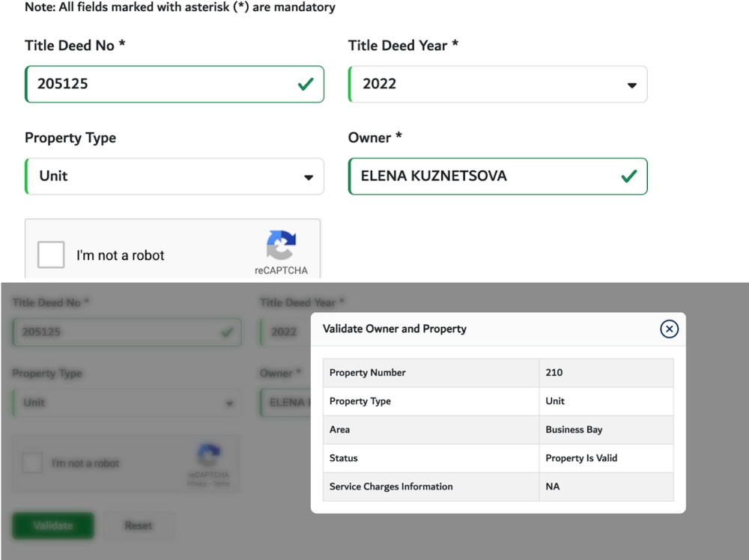This screenshot has height=560, width=749.
Task: Check the dimmed "I'm not a robot" box behind the dialog
Action: (x=32, y=463)
